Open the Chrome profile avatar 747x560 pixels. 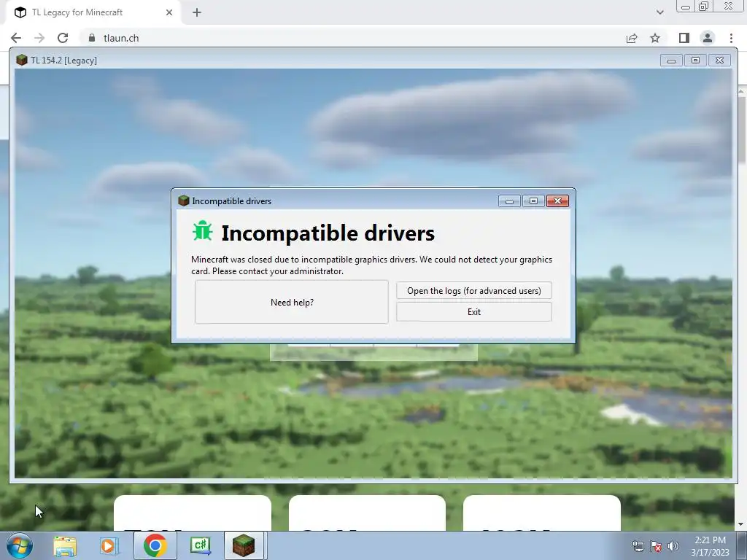coord(708,38)
